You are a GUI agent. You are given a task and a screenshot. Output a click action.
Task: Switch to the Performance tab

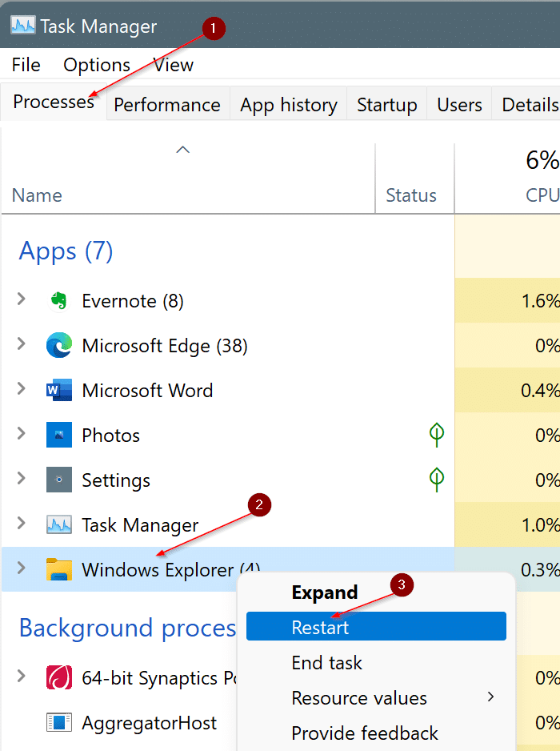tap(166, 104)
